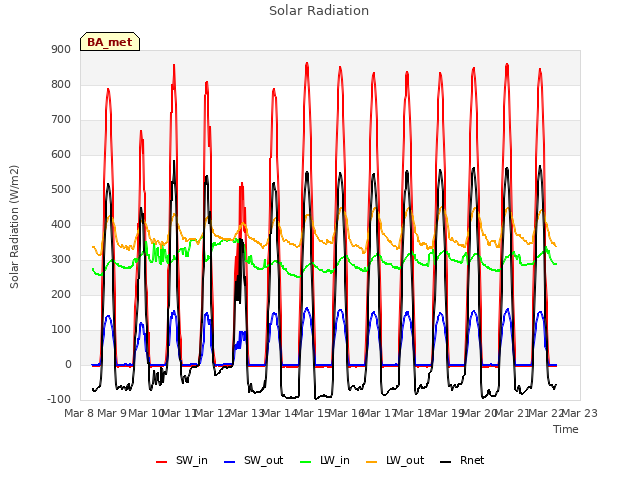Click the Mar 18 x-axis date label
The image size is (640, 480).
tap(413, 413)
